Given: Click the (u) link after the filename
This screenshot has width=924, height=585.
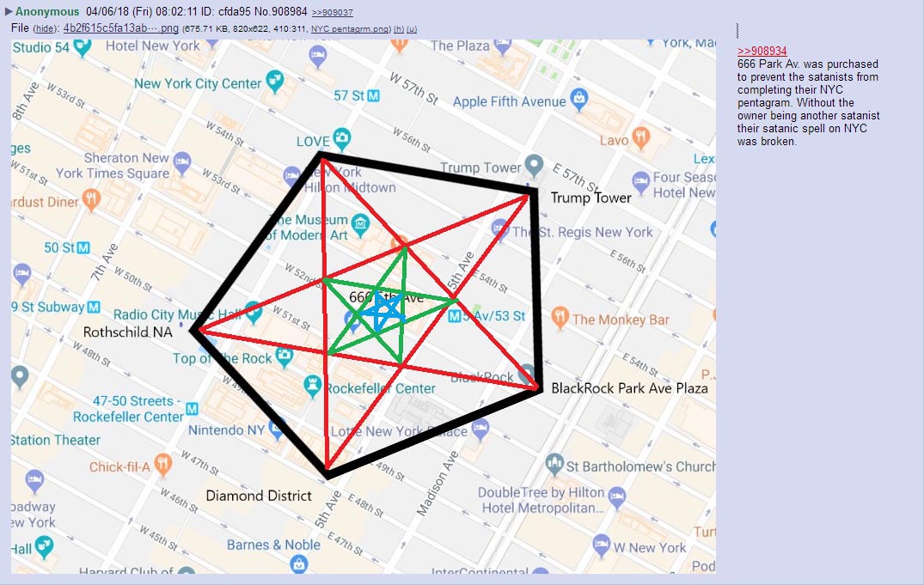Looking at the screenshot, I should [x=412, y=28].
